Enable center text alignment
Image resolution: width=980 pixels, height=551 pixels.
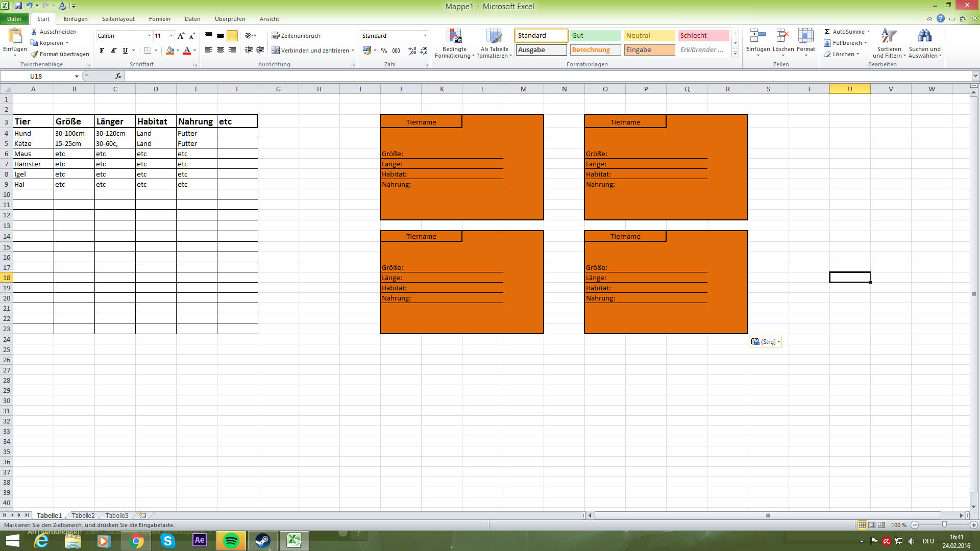(x=220, y=51)
